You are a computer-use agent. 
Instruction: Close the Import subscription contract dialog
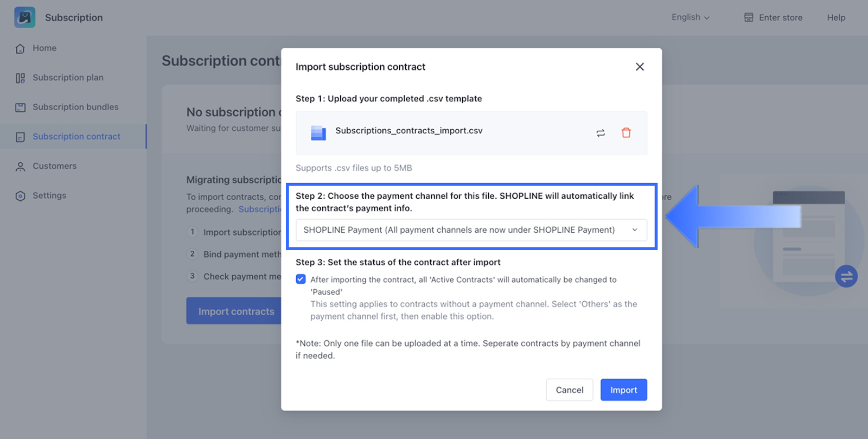tap(640, 67)
